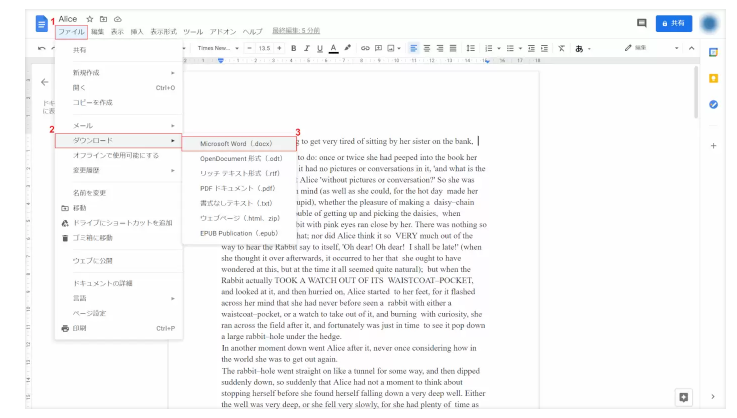Click the Bold formatting icon

pyautogui.click(x=293, y=48)
